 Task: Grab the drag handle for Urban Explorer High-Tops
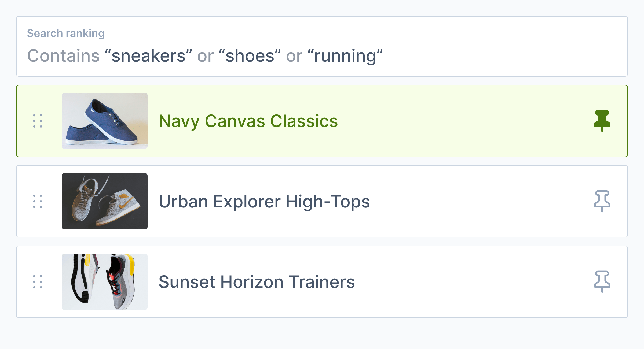tap(38, 201)
